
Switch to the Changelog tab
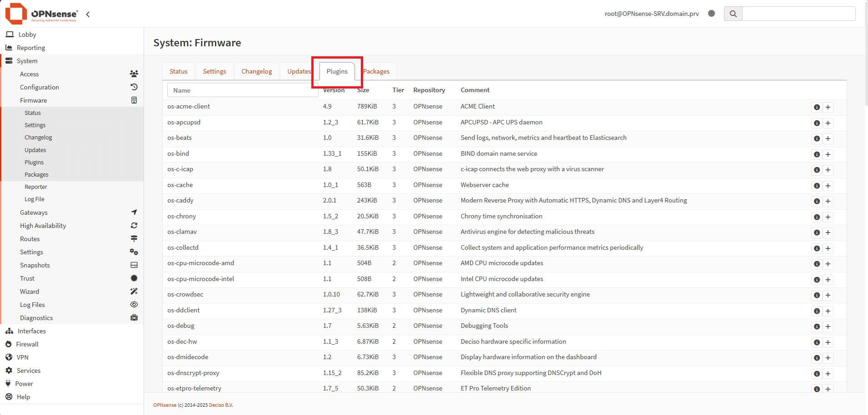click(257, 71)
